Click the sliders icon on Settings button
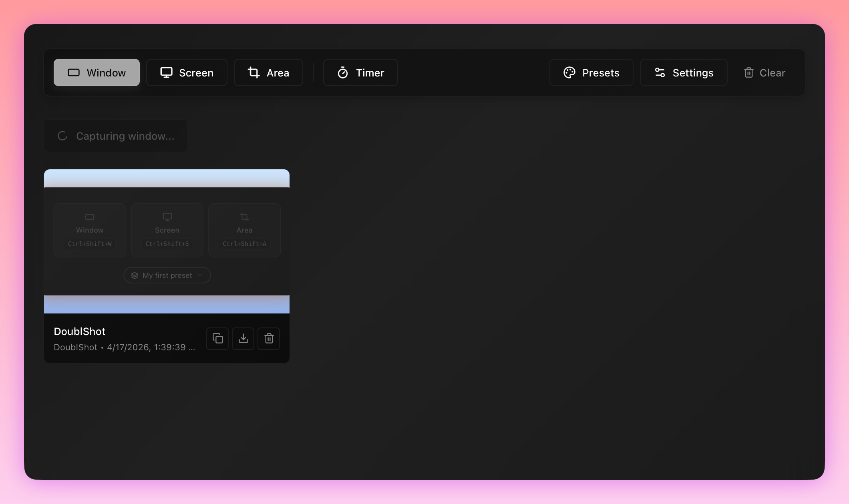The image size is (849, 504). click(660, 72)
